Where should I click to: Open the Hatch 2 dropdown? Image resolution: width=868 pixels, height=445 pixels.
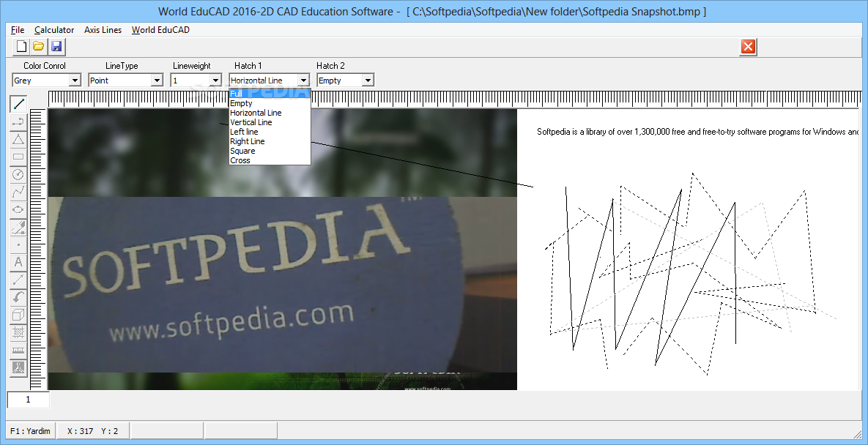click(x=368, y=81)
